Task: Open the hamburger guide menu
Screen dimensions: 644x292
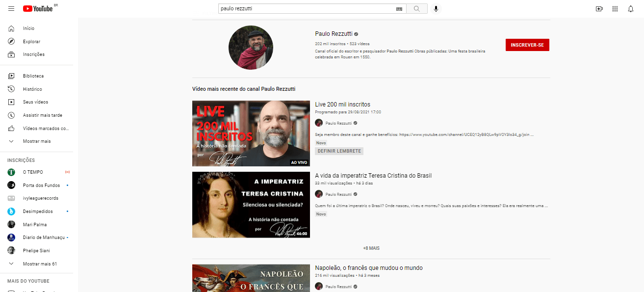Action: pyautogui.click(x=11, y=9)
